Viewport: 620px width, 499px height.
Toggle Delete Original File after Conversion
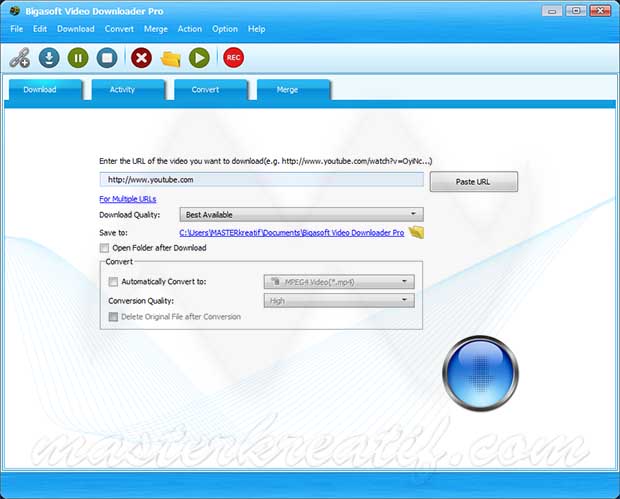tap(113, 317)
